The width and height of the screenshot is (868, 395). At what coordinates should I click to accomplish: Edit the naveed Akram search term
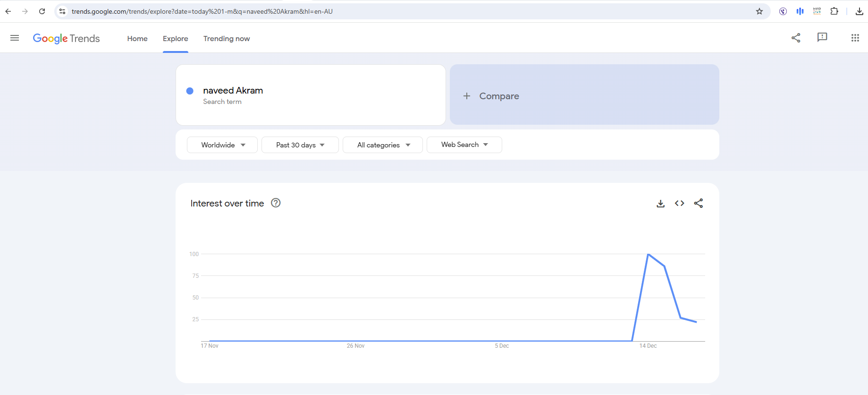(233, 91)
